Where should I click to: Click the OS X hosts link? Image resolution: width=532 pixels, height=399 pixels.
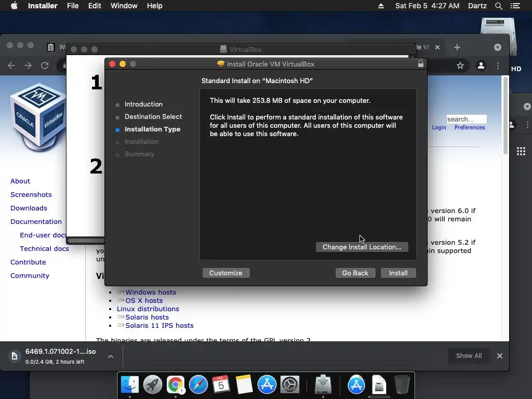coord(144,301)
